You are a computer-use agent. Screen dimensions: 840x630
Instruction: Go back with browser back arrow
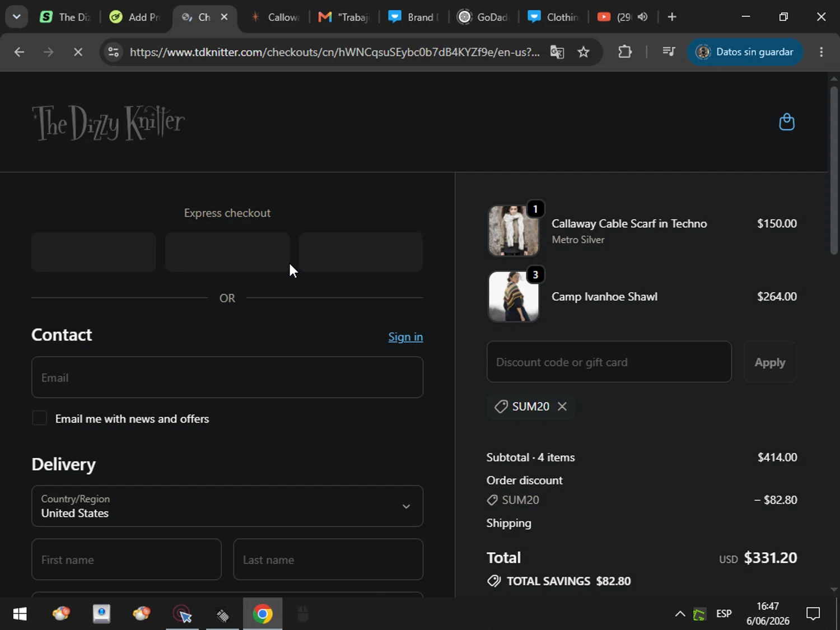(19, 52)
